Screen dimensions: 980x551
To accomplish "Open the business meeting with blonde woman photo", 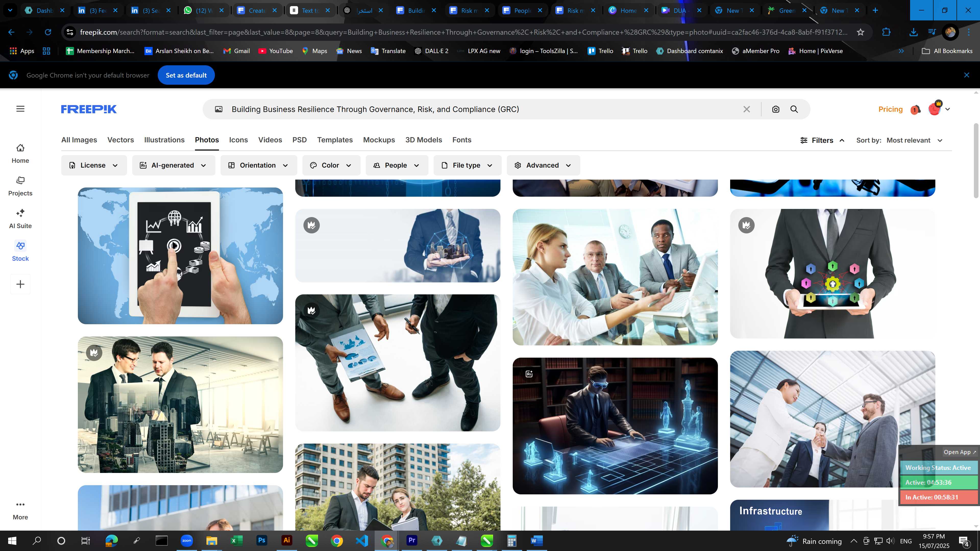I will tap(615, 277).
